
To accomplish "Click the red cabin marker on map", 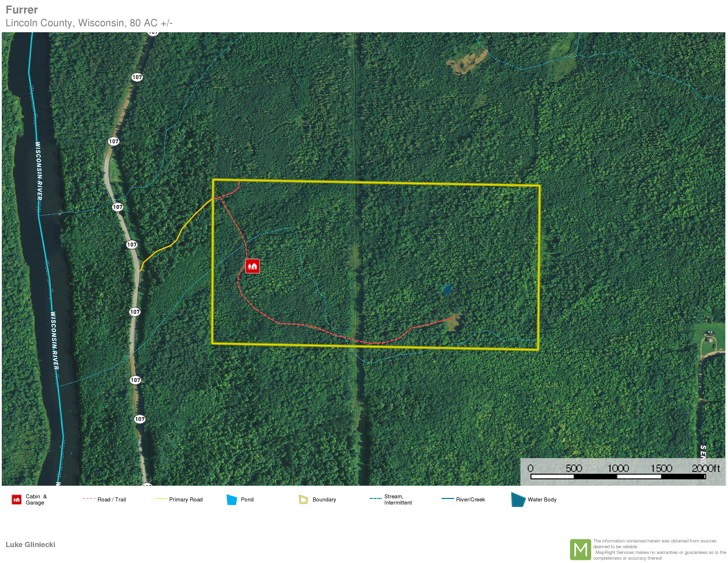I will click(x=252, y=266).
